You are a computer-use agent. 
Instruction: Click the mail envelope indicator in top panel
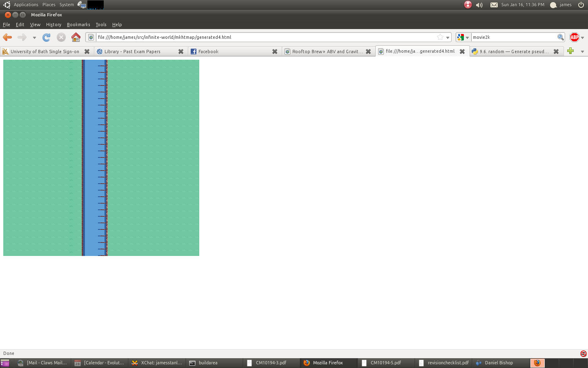point(494,5)
